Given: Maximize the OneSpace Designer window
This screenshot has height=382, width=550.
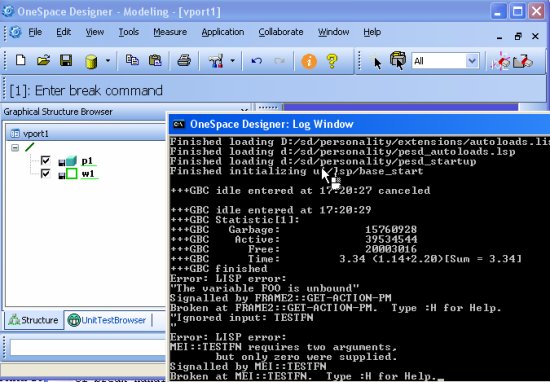Looking at the screenshot, I should tap(518, 12).
